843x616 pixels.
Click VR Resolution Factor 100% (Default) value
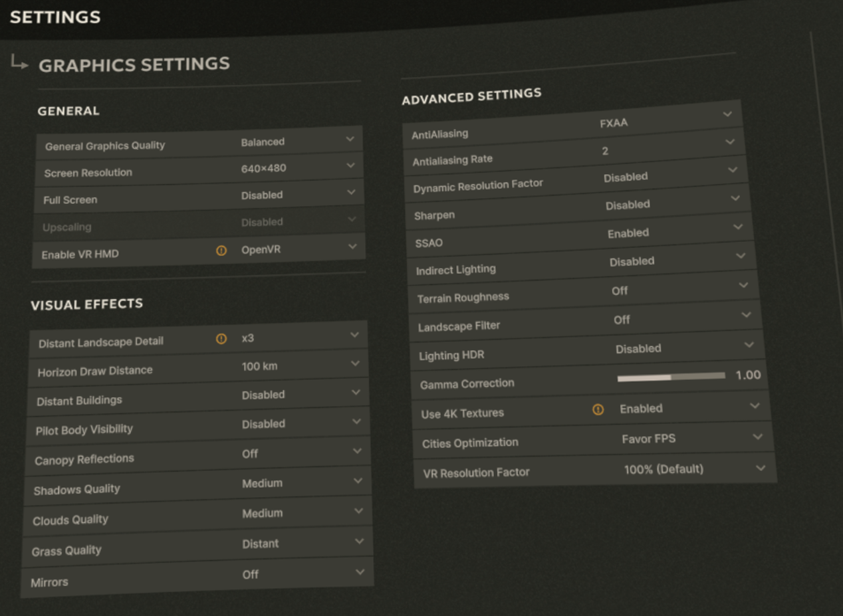click(x=663, y=469)
